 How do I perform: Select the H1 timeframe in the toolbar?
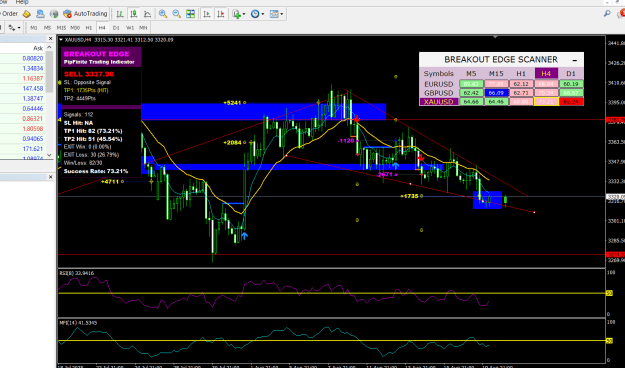[x=88, y=28]
